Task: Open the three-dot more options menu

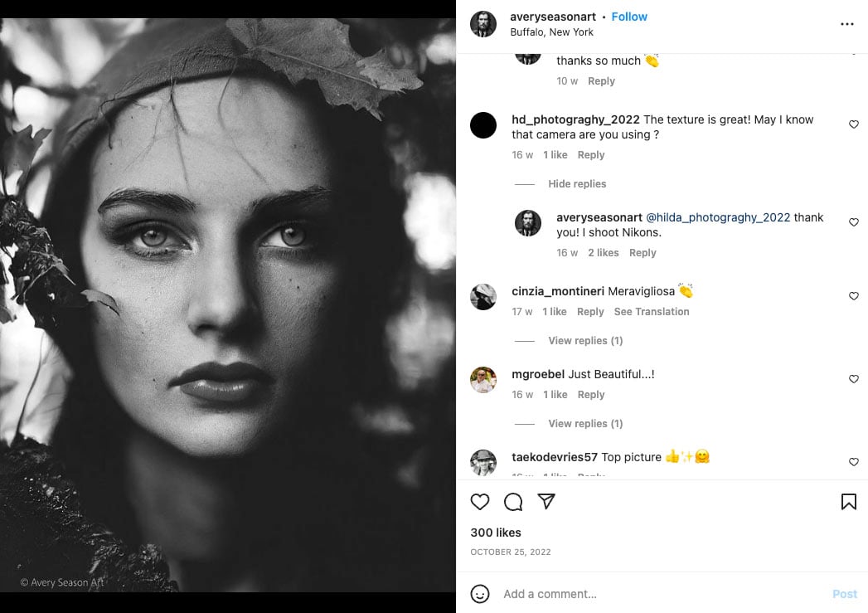Action: click(846, 24)
